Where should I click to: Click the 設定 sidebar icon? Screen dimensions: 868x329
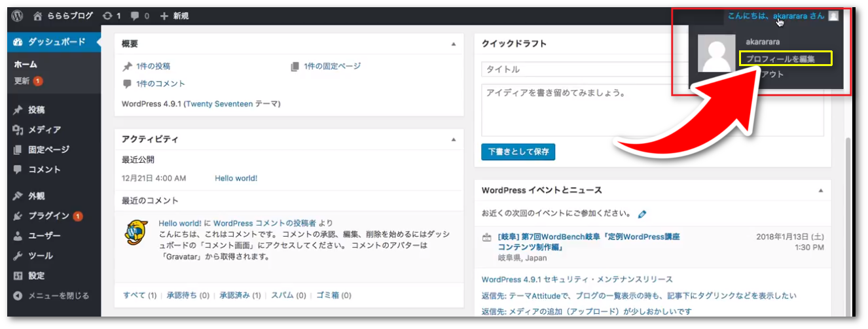[18, 276]
